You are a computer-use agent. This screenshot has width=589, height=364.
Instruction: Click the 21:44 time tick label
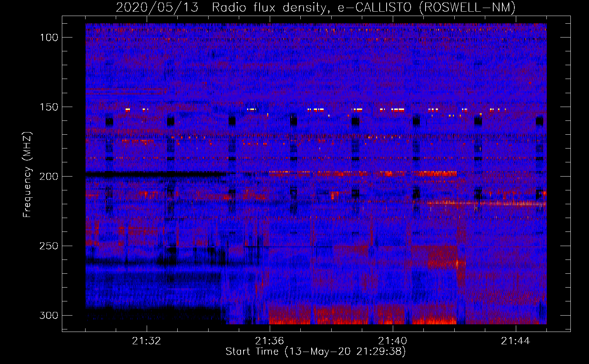(x=515, y=341)
